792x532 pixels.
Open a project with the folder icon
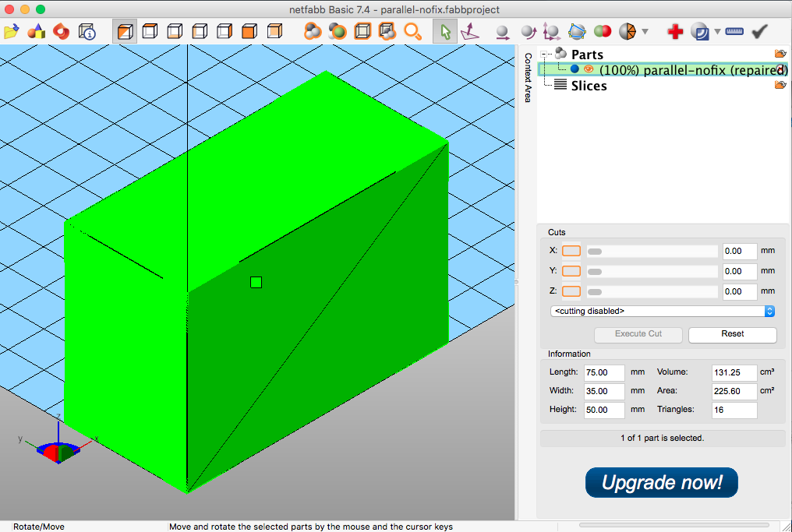(12, 31)
